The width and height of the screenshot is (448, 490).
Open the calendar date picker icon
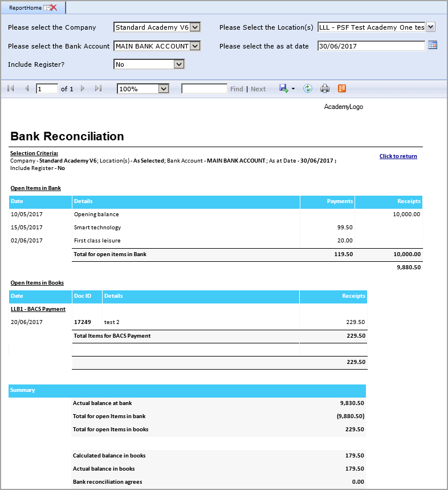432,46
